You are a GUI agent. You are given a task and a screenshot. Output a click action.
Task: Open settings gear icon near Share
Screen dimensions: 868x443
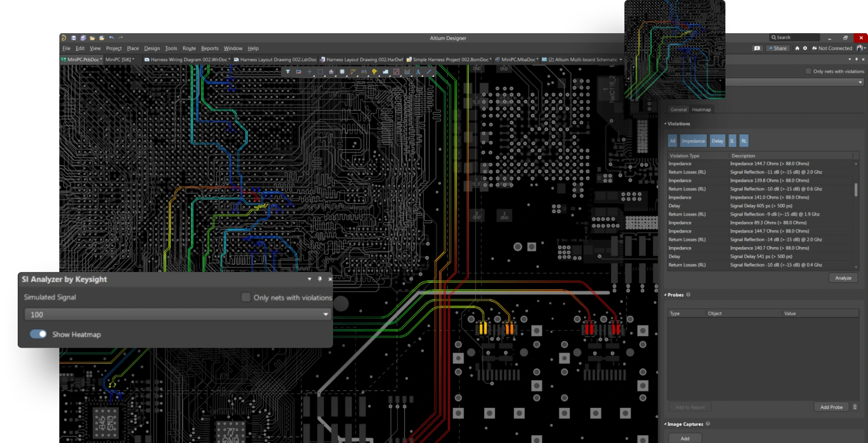click(805, 48)
